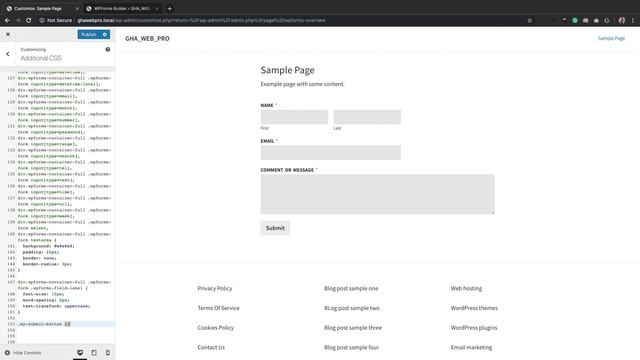
Task: Click the Submit form button
Action: pyautogui.click(x=275, y=228)
